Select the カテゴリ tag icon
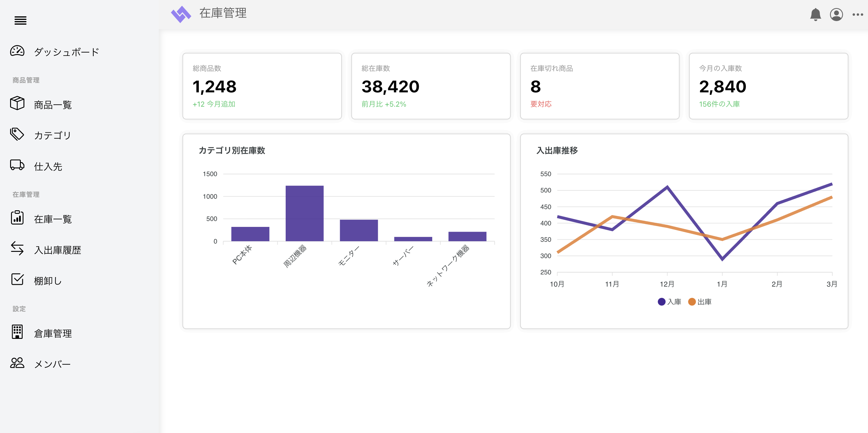The height and width of the screenshot is (433, 868). [17, 135]
